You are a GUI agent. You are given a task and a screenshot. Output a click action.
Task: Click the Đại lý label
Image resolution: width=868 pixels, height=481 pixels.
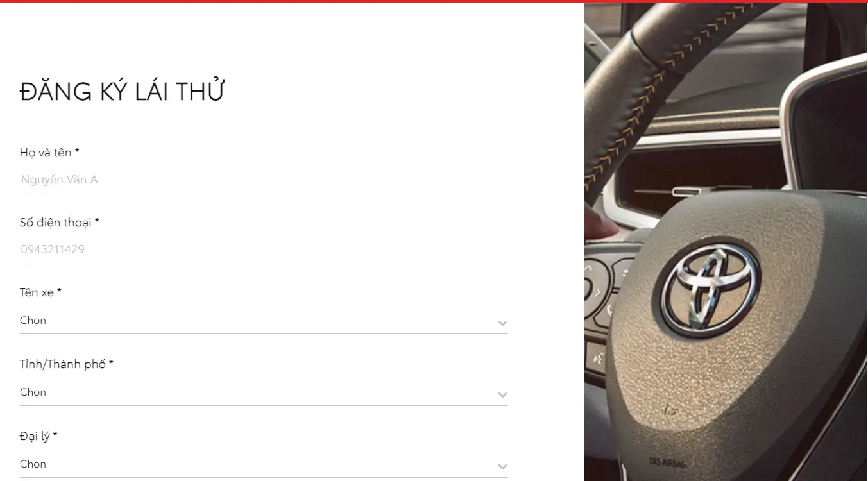(x=38, y=436)
